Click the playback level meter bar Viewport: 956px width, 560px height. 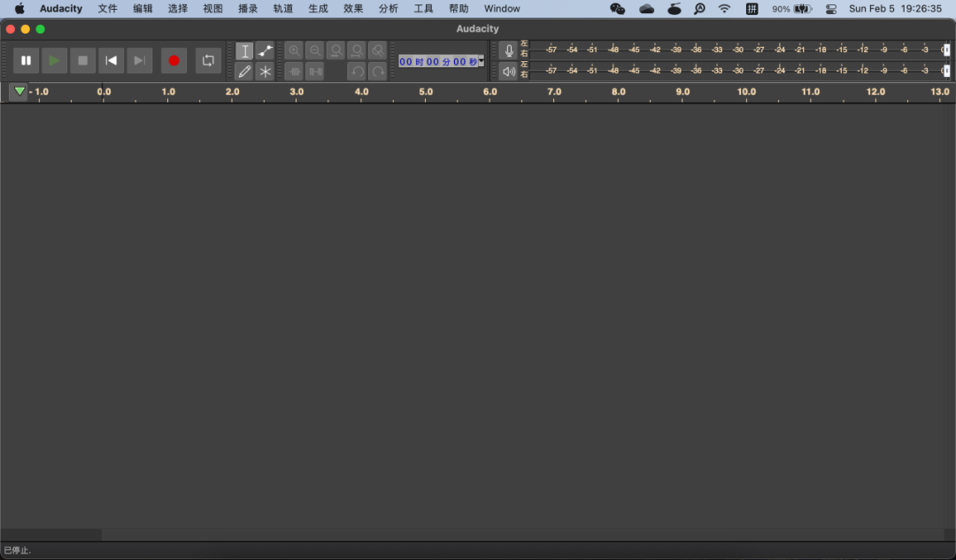pyautogui.click(x=739, y=71)
